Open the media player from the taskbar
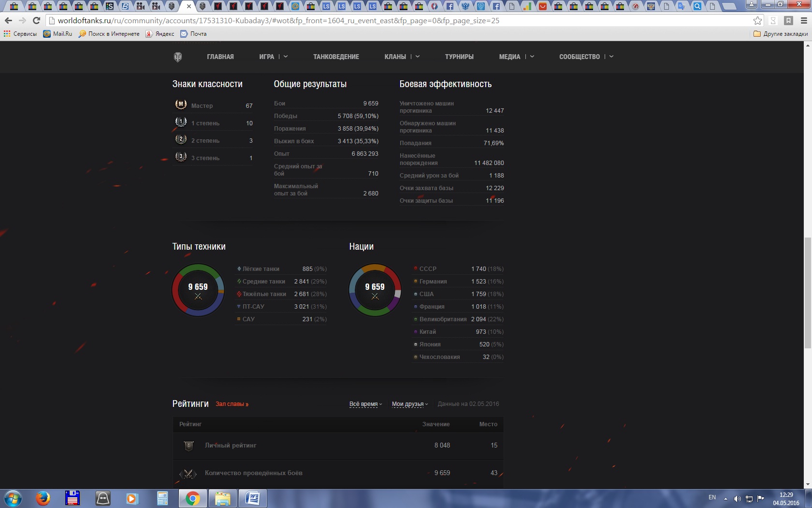 (132, 498)
